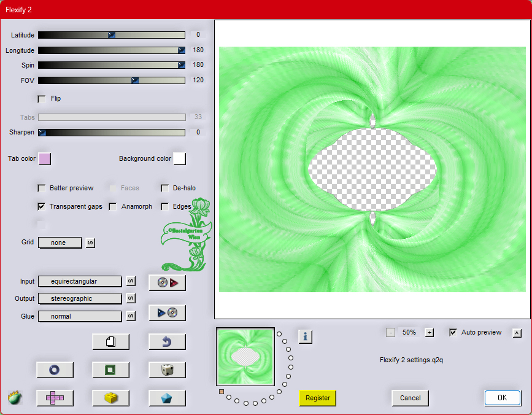Toggle the Auto preview checkbox
532x415 pixels.
[x=453, y=332]
